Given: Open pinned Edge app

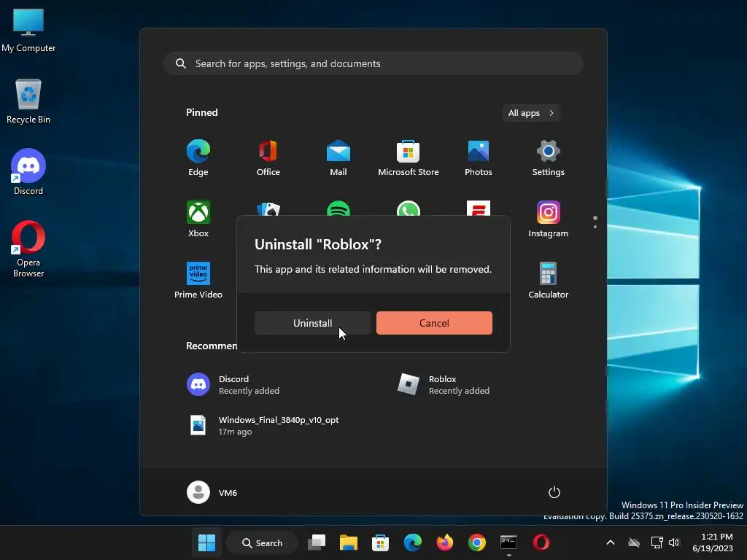Looking at the screenshot, I should pyautogui.click(x=198, y=158).
